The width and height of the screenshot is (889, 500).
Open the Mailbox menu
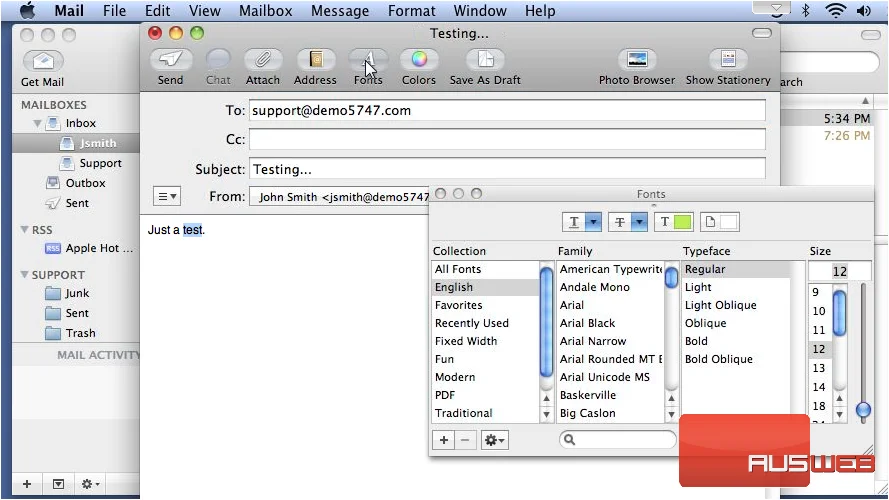coord(265,11)
